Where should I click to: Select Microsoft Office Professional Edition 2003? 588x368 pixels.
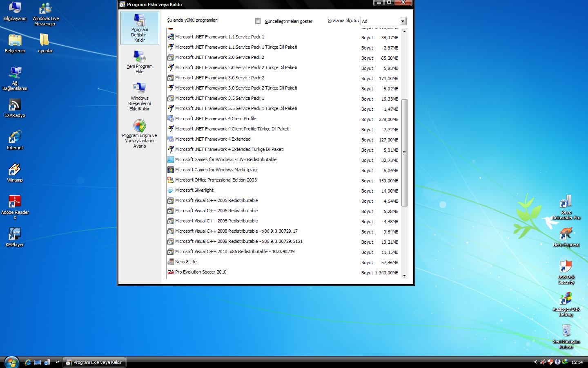coord(283,180)
